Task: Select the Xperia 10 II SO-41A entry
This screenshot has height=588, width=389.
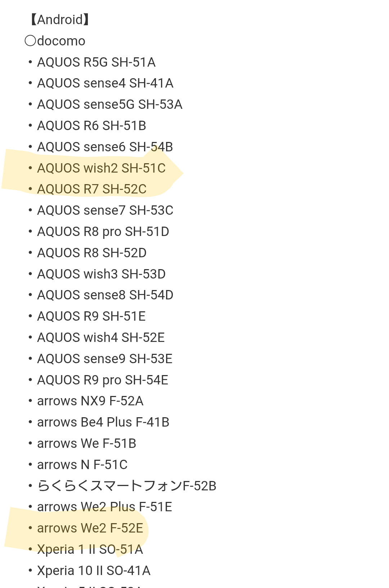Action: pyautogui.click(x=94, y=571)
